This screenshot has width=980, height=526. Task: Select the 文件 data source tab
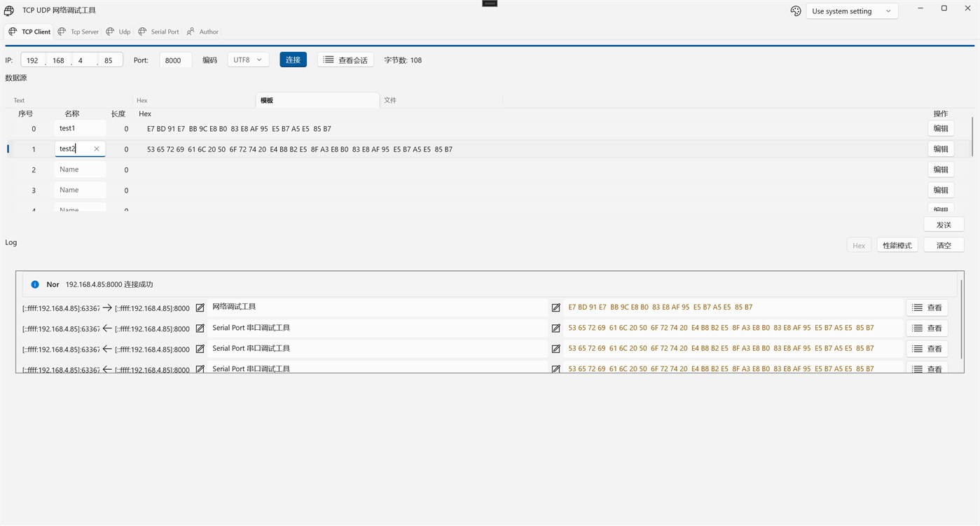point(390,100)
